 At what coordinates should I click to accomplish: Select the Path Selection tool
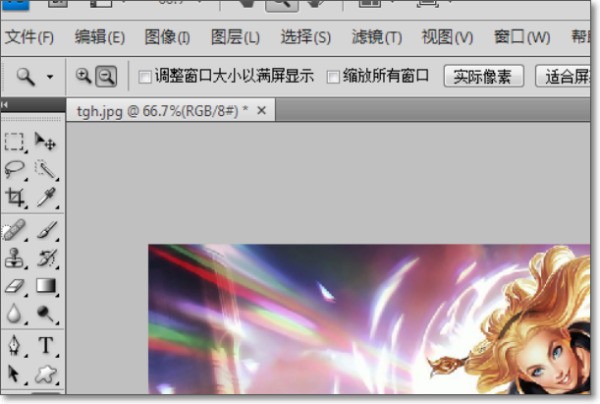tap(14, 373)
